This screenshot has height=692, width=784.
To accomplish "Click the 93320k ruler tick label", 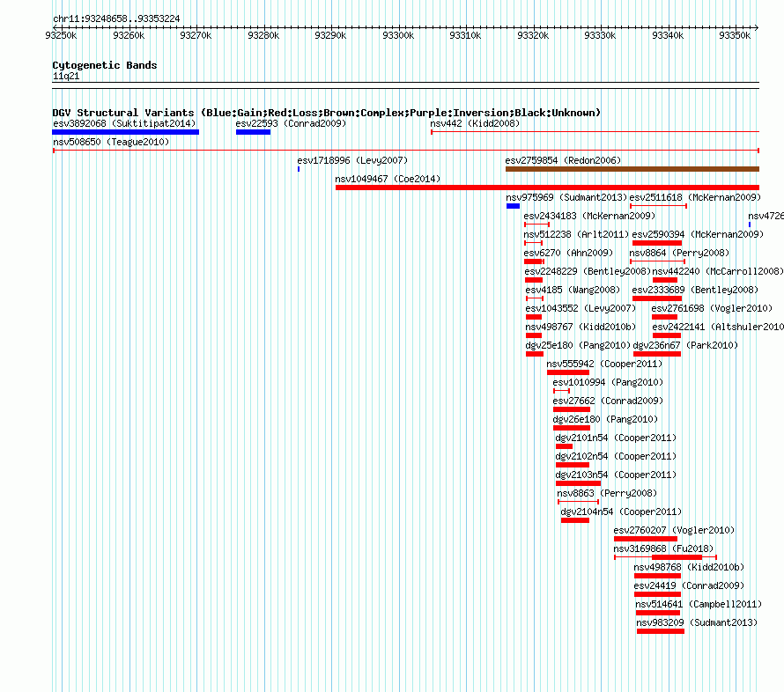I will click(x=533, y=35).
